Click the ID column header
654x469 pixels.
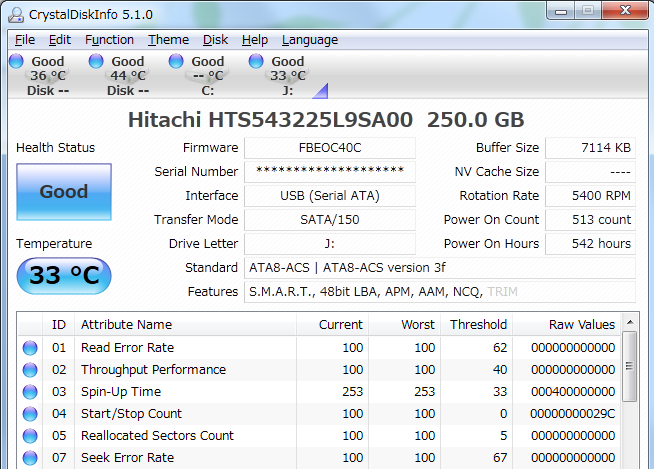[x=58, y=325]
